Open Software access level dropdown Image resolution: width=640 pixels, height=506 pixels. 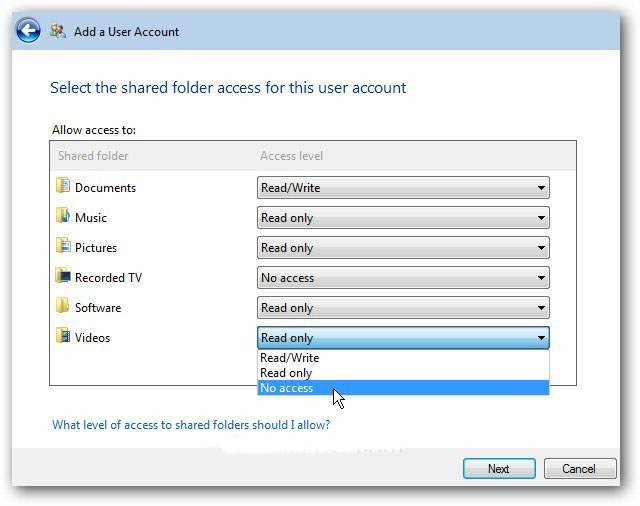[403, 308]
